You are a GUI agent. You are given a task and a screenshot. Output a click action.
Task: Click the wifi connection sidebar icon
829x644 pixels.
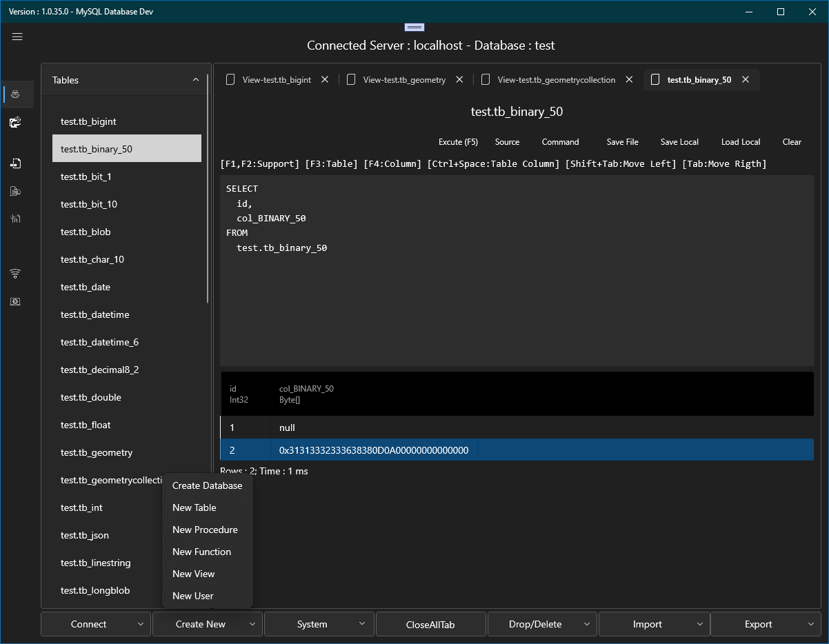(15, 274)
